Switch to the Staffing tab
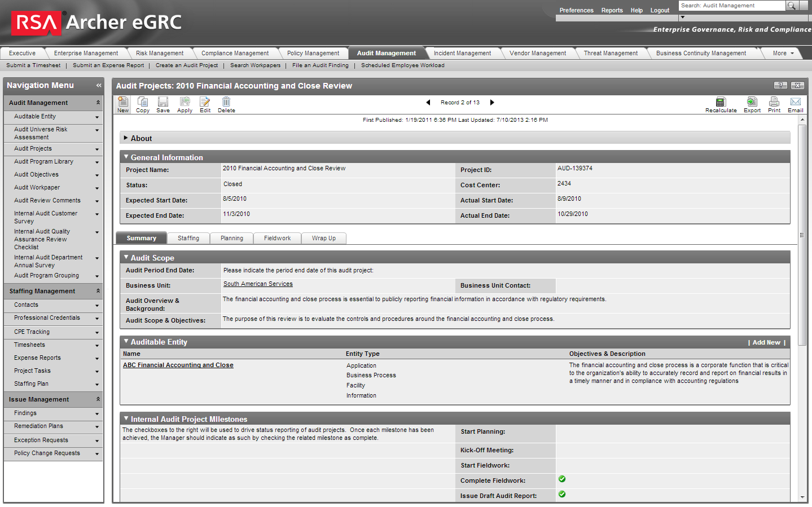812x507 pixels. [188, 238]
